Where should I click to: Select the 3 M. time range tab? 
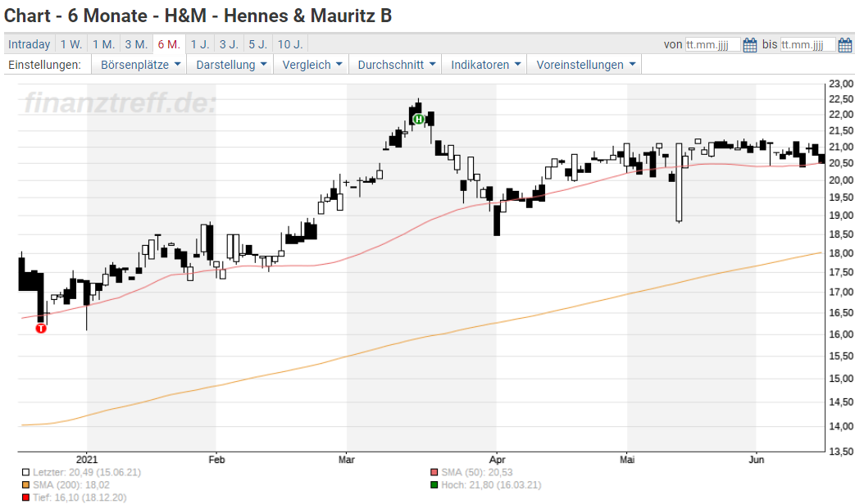tap(136, 44)
